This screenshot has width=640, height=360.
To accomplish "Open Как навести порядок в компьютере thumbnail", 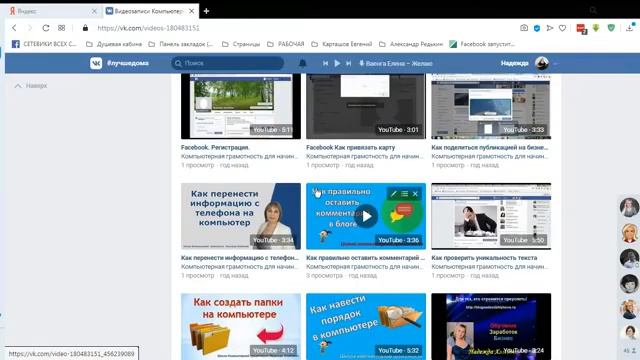I will 366,327.
